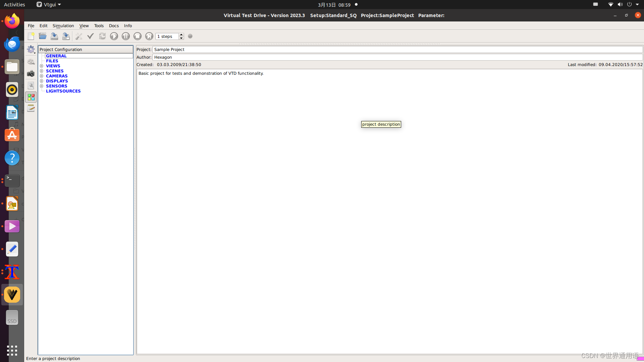Click the new project icon
The image size is (644, 362).
(x=31, y=36)
